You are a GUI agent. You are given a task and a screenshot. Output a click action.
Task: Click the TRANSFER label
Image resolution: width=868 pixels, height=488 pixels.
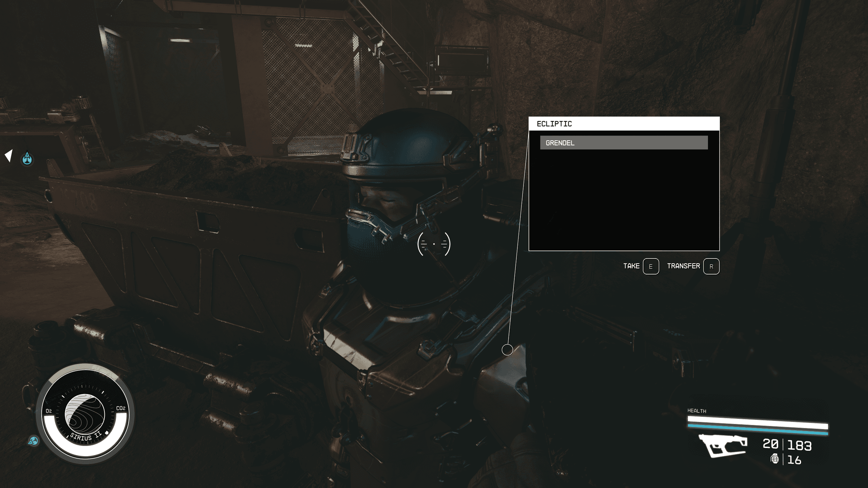[x=684, y=266]
